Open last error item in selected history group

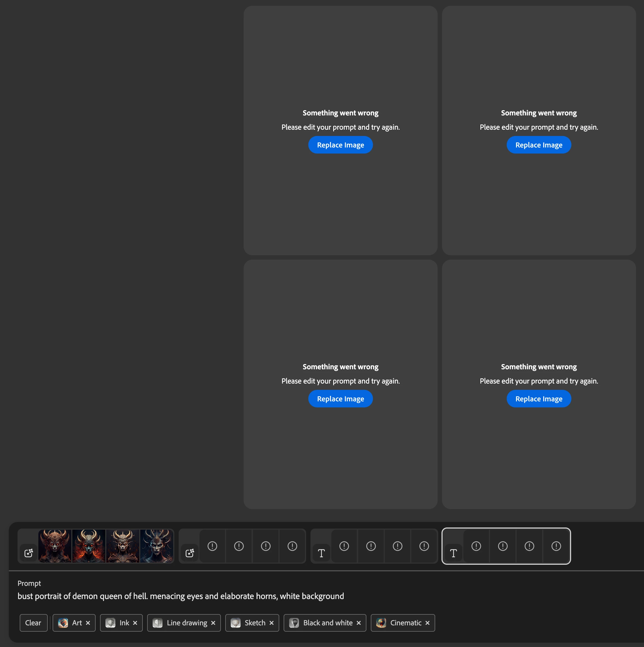tap(556, 546)
